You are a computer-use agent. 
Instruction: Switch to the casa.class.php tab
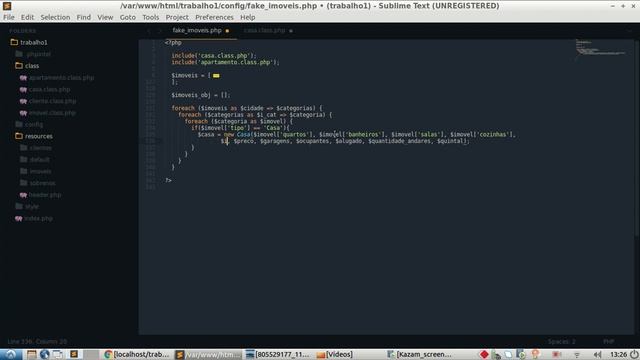click(x=264, y=30)
